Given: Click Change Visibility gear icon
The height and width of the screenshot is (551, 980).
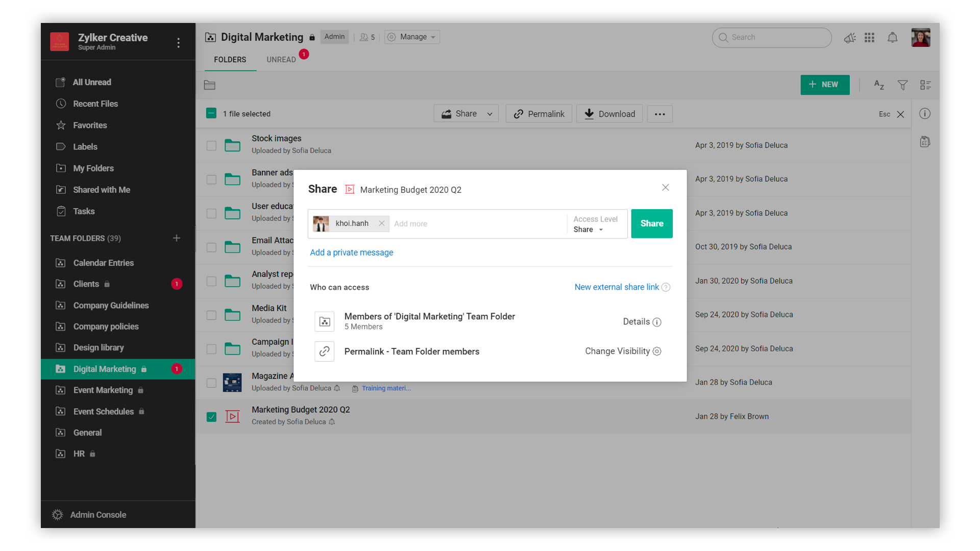Looking at the screenshot, I should [x=657, y=352].
